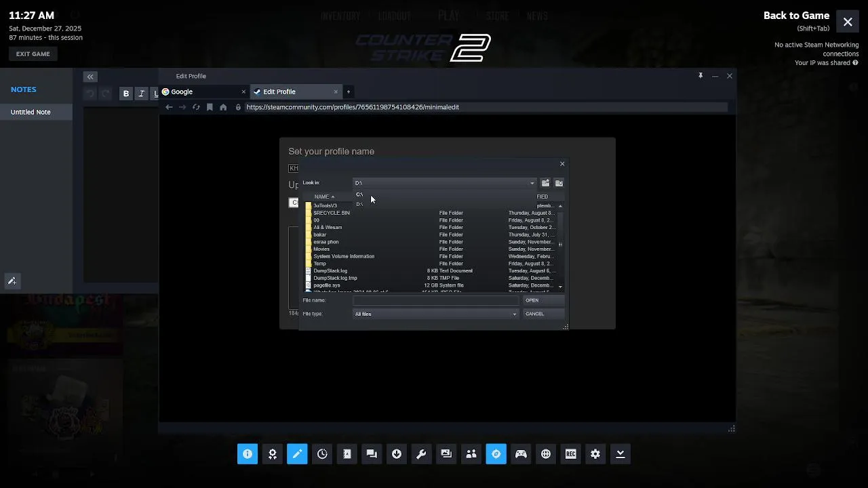
Task: Open the screenshots icon in overlay toolbar
Action: (x=446, y=454)
